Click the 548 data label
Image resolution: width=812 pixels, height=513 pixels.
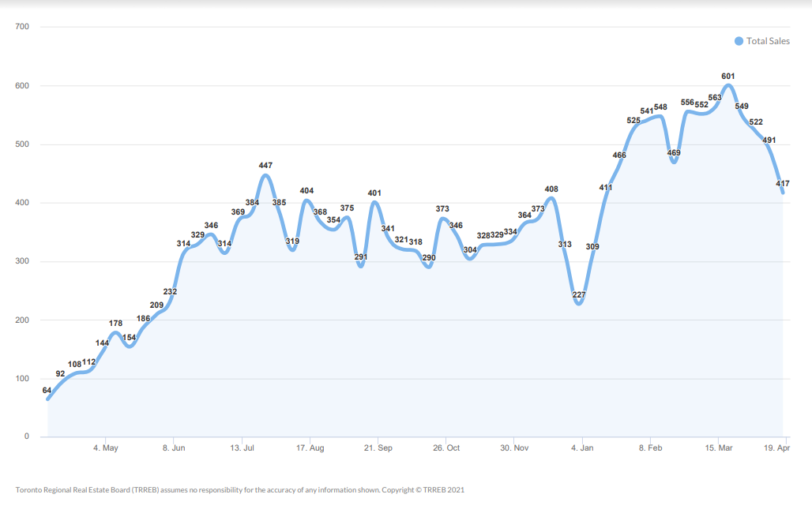point(660,107)
